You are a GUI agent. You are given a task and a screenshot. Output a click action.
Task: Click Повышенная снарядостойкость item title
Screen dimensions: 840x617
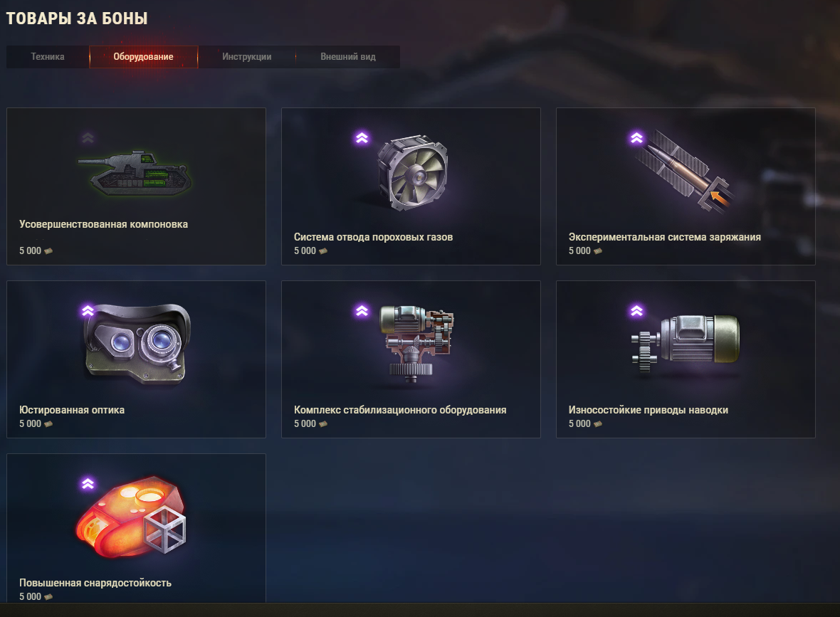click(95, 583)
